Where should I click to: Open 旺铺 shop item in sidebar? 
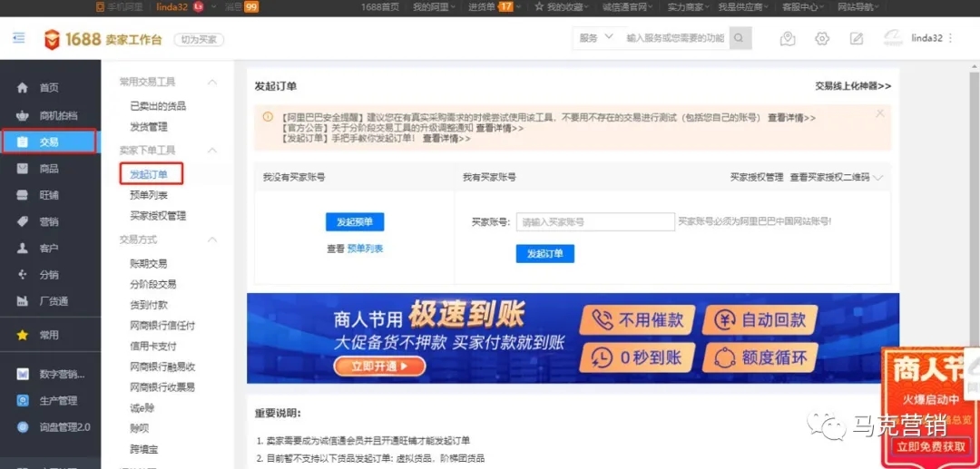(x=48, y=195)
